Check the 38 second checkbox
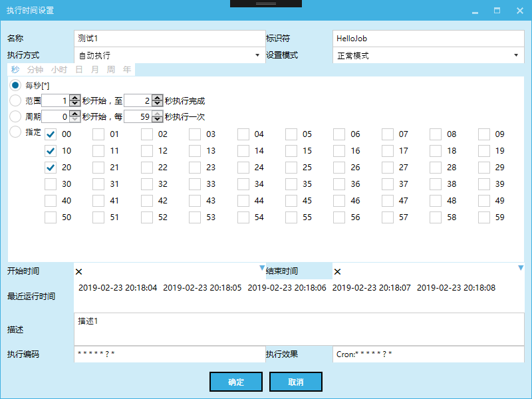The width and height of the screenshot is (532, 399). 436,184
